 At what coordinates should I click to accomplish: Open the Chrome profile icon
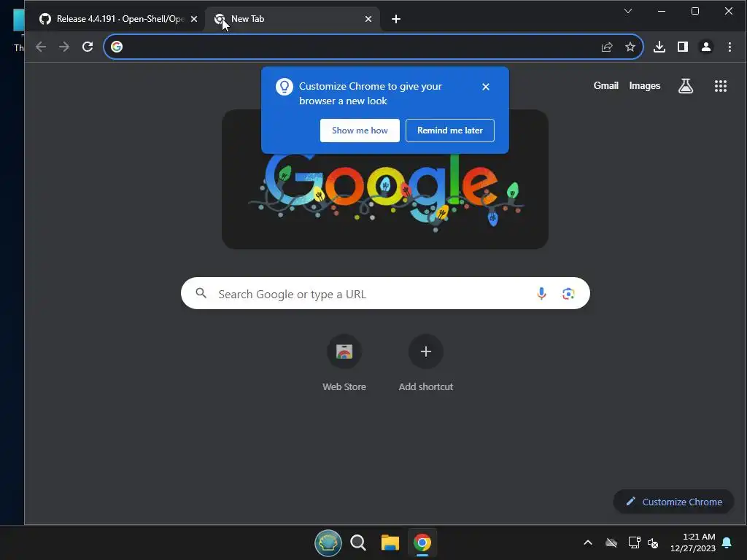[x=706, y=47]
